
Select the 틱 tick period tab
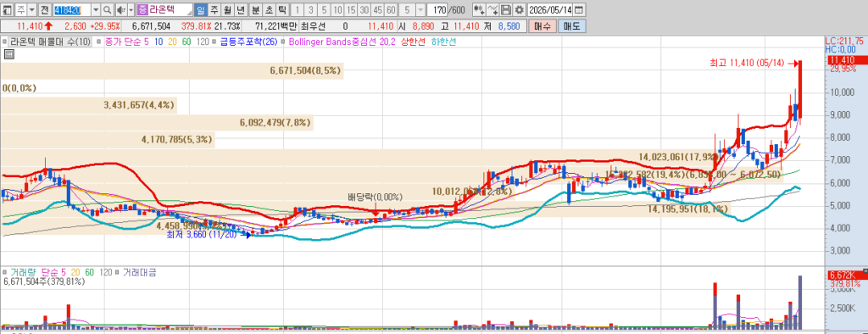pos(281,10)
